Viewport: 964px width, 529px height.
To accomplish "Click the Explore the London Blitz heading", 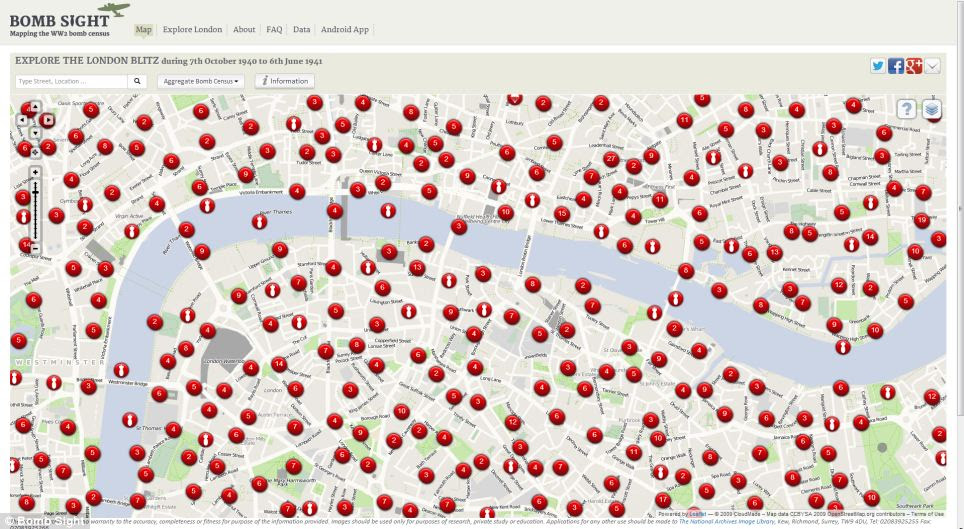I will (168, 61).
